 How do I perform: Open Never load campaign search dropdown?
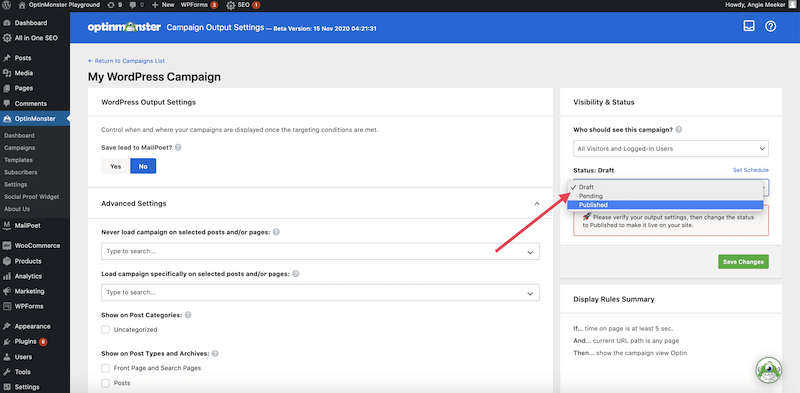point(320,252)
